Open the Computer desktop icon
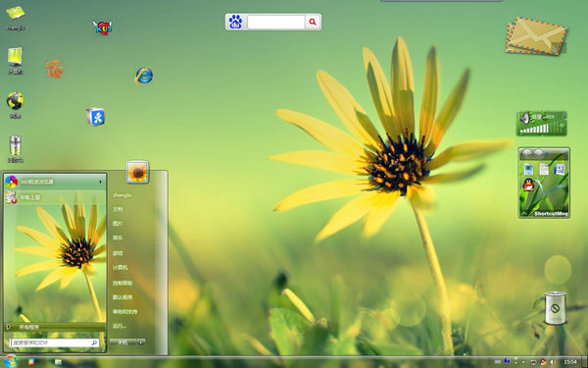Image resolution: width=588 pixels, height=368 pixels. click(16, 61)
